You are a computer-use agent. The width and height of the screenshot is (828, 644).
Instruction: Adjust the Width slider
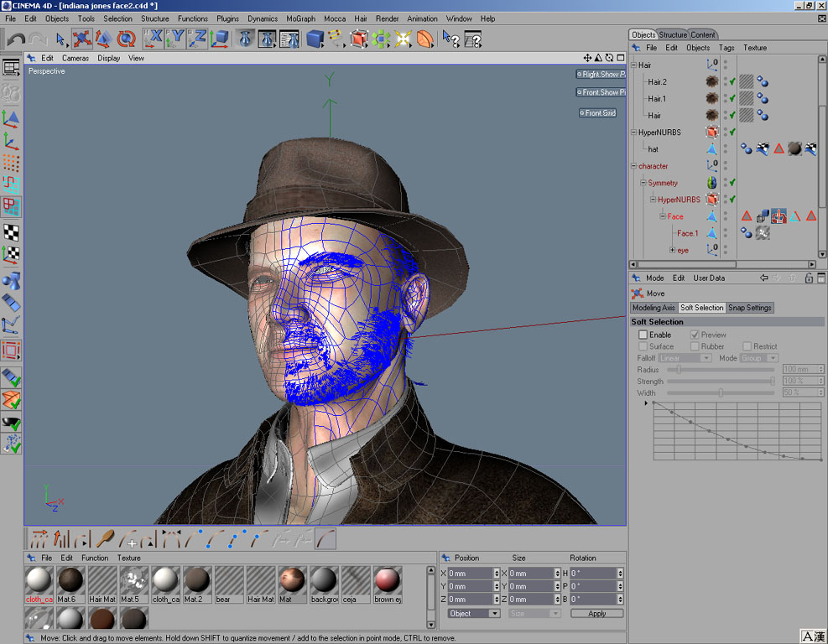(x=721, y=392)
